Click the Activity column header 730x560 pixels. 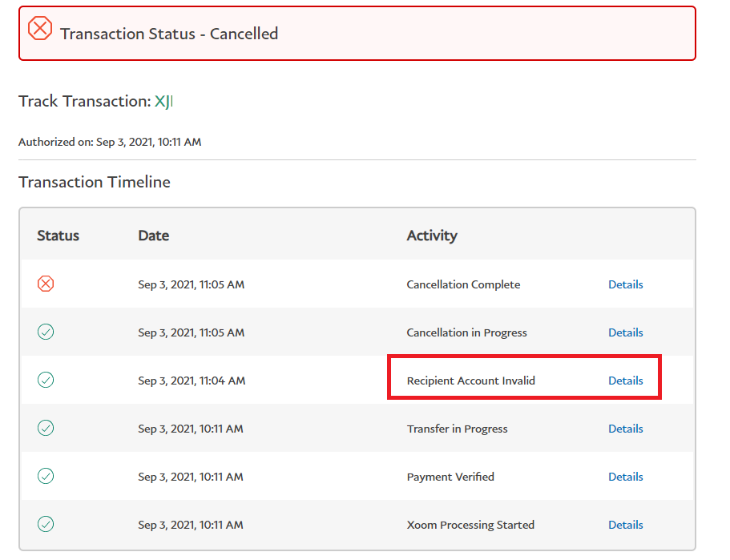[x=431, y=236]
